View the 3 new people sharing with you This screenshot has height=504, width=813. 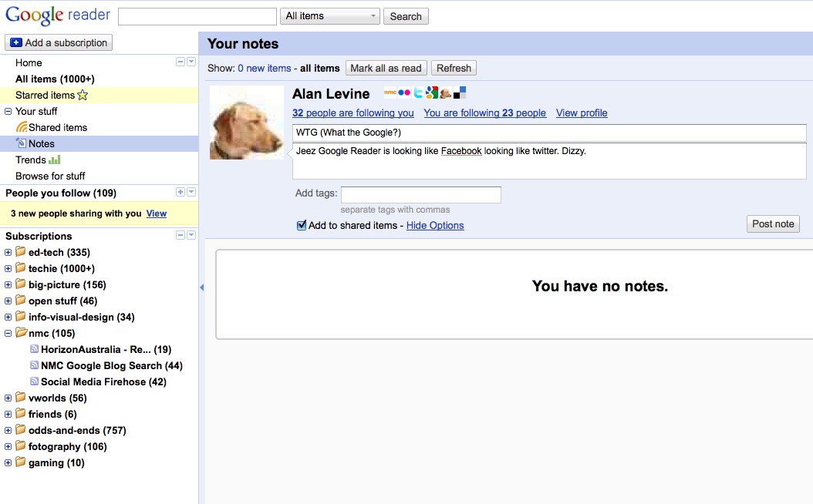tap(156, 213)
